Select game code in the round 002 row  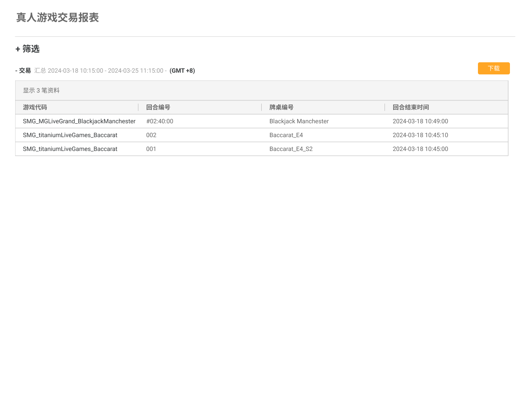[70, 135]
